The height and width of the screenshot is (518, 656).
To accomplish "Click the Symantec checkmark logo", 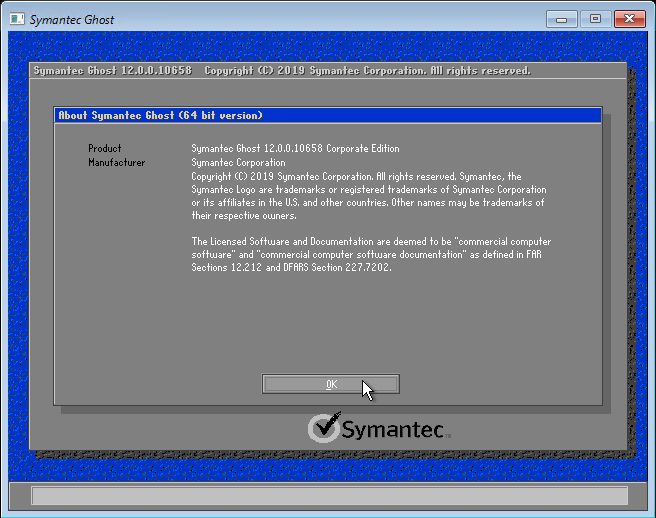I will click(325, 427).
